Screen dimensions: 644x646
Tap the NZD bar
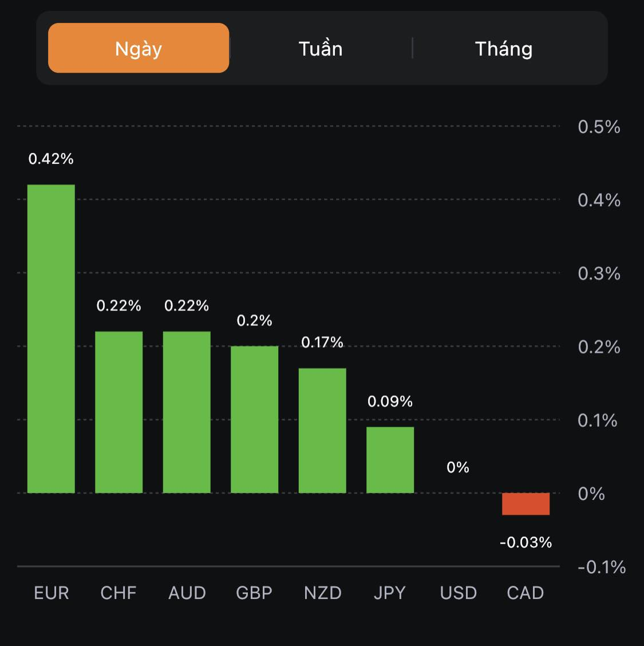click(322, 430)
